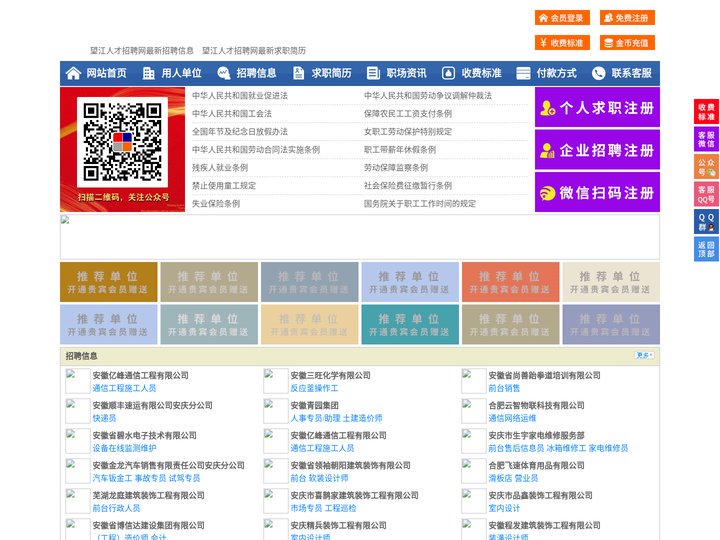
Task: Open 女职工劳动保护特别规定 link
Action: point(408,131)
